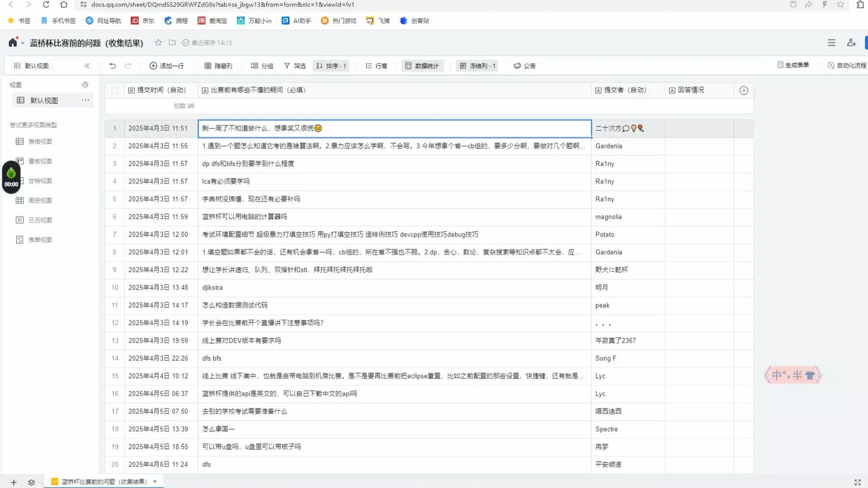
Task: Switch to 日历视图 calendar view
Action: tap(40, 220)
